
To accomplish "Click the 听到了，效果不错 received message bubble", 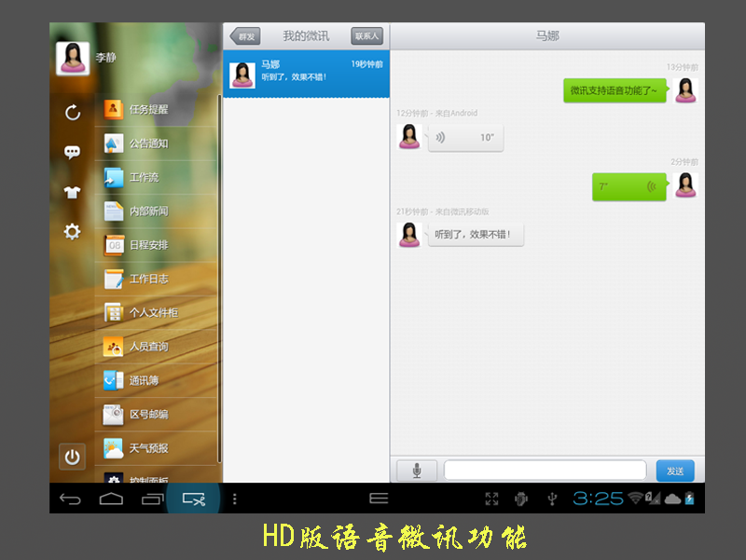I will pyautogui.click(x=476, y=235).
